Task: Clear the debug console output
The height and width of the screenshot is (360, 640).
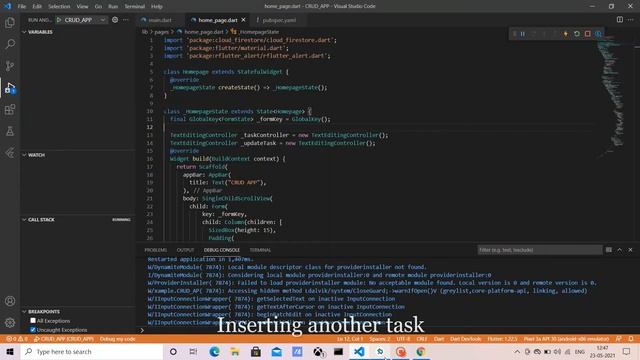Action: click(x=609, y=250)
